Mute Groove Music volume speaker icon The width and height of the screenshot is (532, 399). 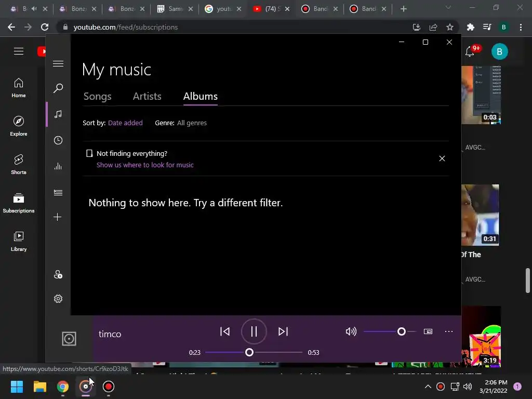pos(351,331)
